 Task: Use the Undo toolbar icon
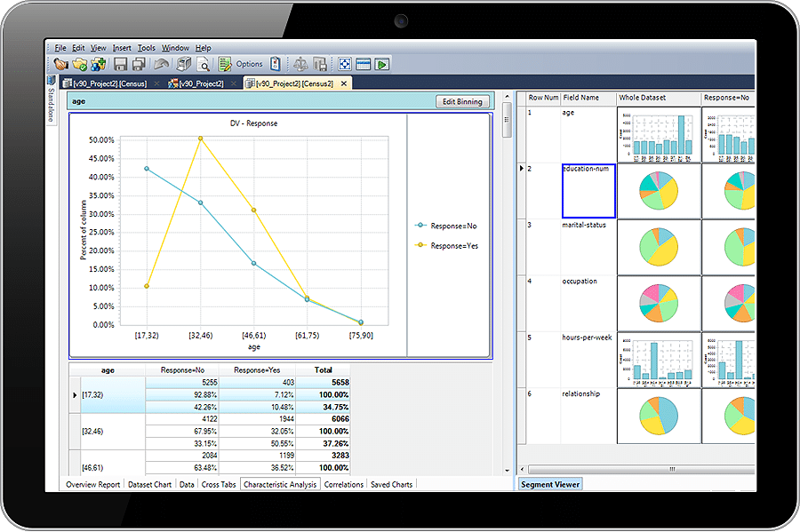click(162, 63)
